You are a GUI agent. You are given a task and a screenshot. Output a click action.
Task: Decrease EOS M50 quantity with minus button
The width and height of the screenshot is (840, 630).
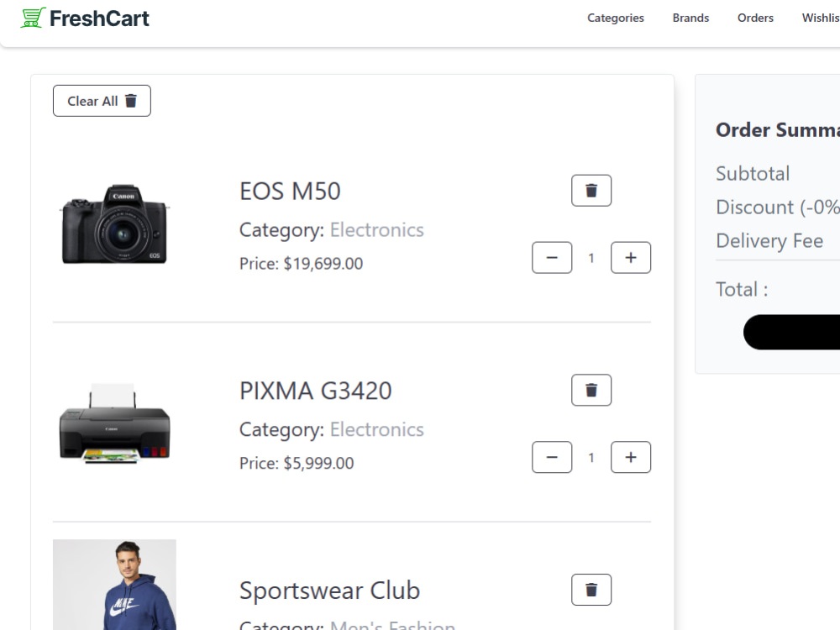[x=552, y=258]
